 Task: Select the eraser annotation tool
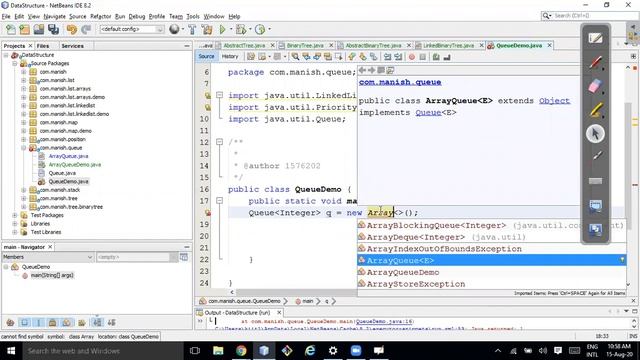click(x=595, y=86)
